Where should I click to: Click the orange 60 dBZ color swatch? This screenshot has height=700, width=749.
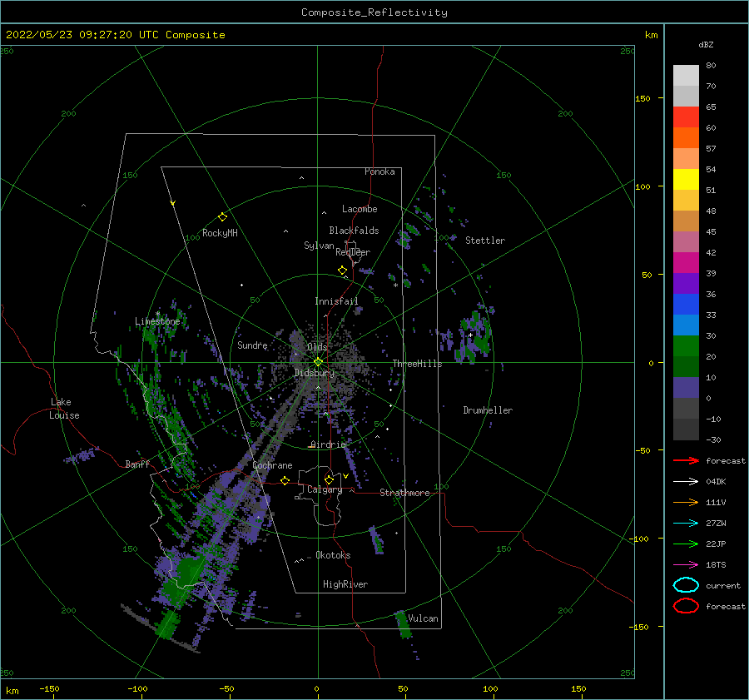click(x=686, y=137)
